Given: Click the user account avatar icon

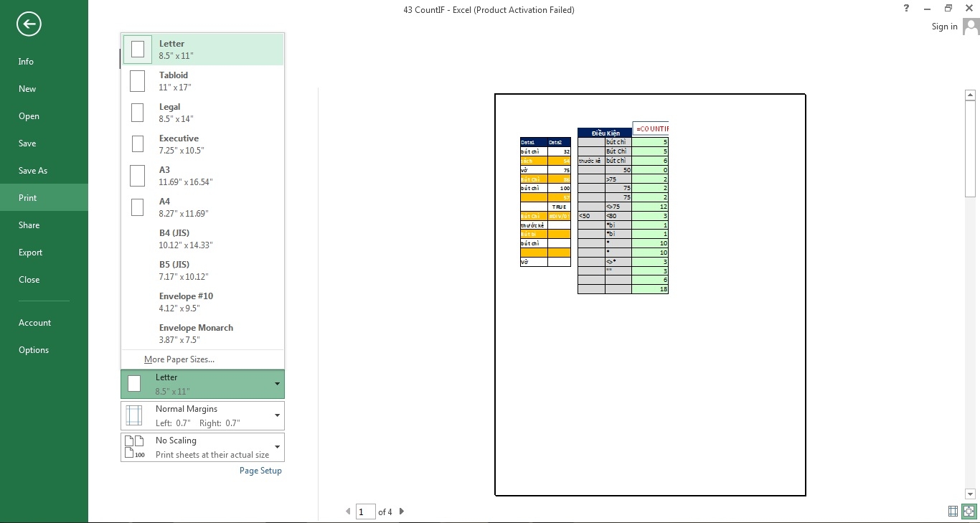Looking at the screenshot, I should [x=971, y=27].
